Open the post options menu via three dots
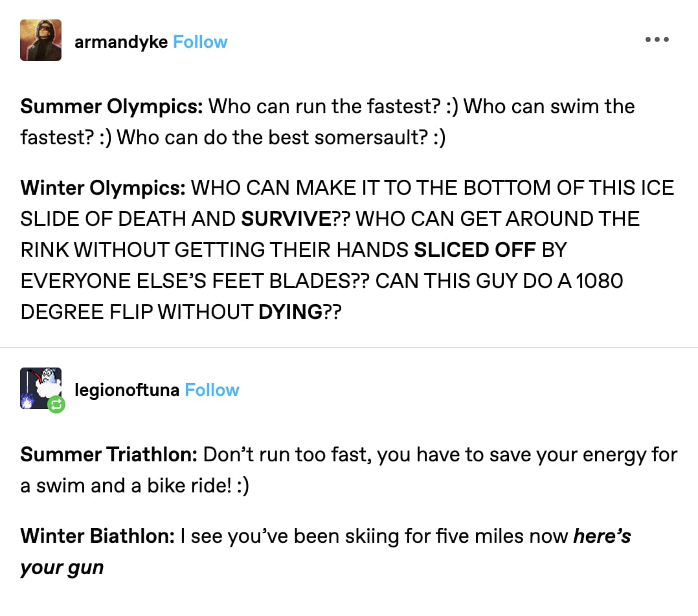 pyautogui.click(x=657, y=39)
